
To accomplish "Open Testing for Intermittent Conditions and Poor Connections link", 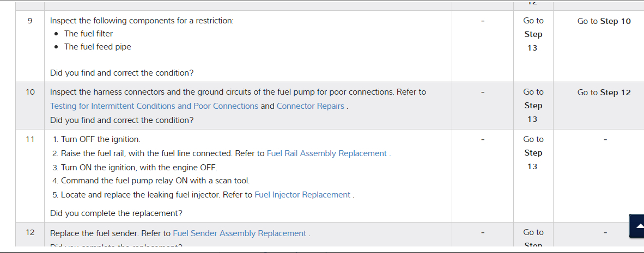I will tap(154, 106).
